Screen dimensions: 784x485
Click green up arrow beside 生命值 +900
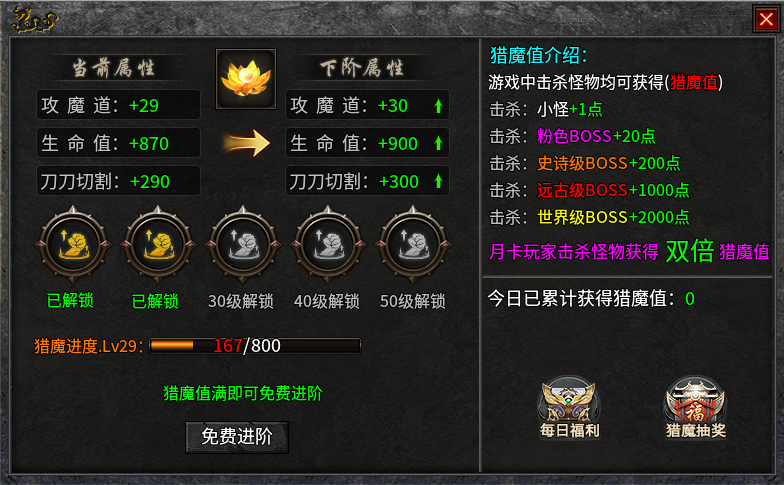pyautogui.click(x=438, y=144)
